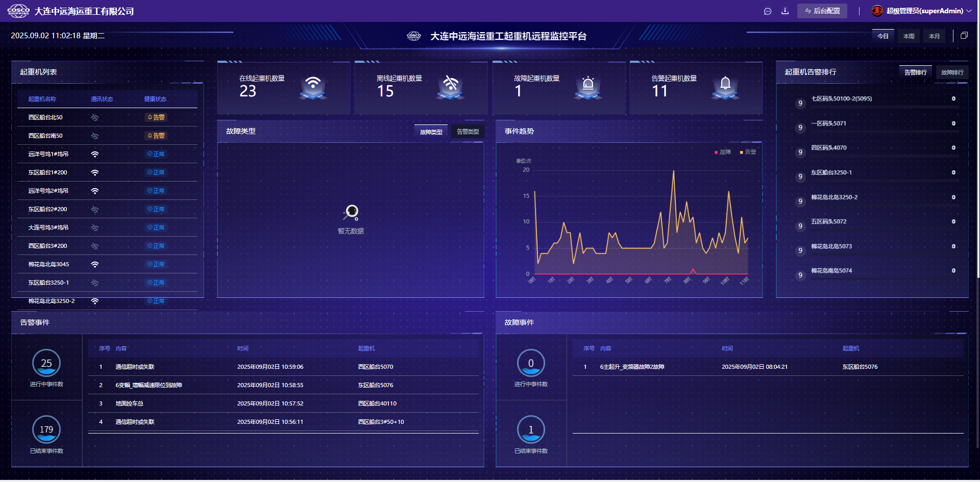
Task: Open the 后台配置 backend config button
Action: pos(822,11)
